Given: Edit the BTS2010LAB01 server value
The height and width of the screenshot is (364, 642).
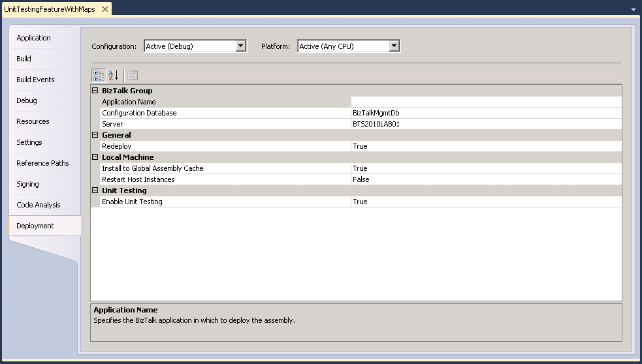Looking at the screenshot, I should coord(486,124).
